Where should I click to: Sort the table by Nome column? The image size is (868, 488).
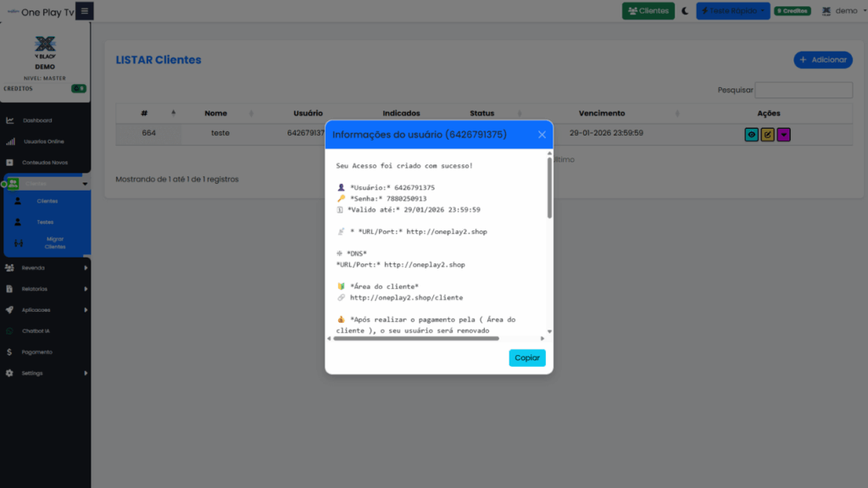pyautogui.click(x=220, y=114)
